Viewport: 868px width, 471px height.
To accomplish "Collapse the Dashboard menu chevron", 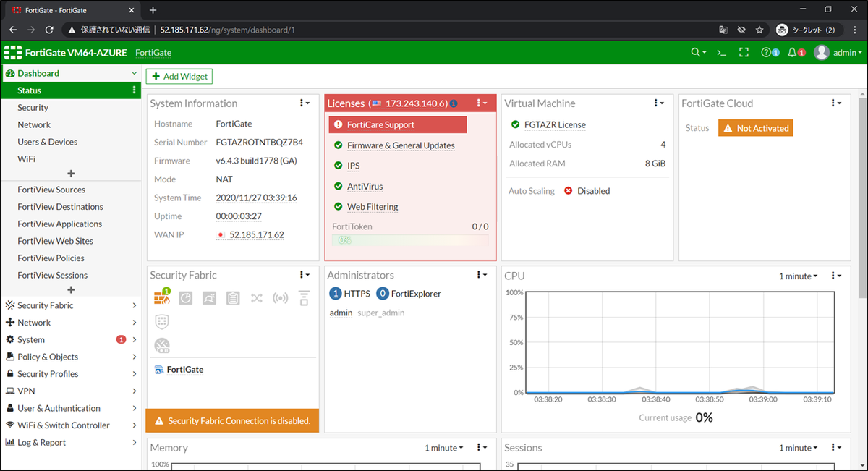I will pyautogui.click(x=134, y=73).
